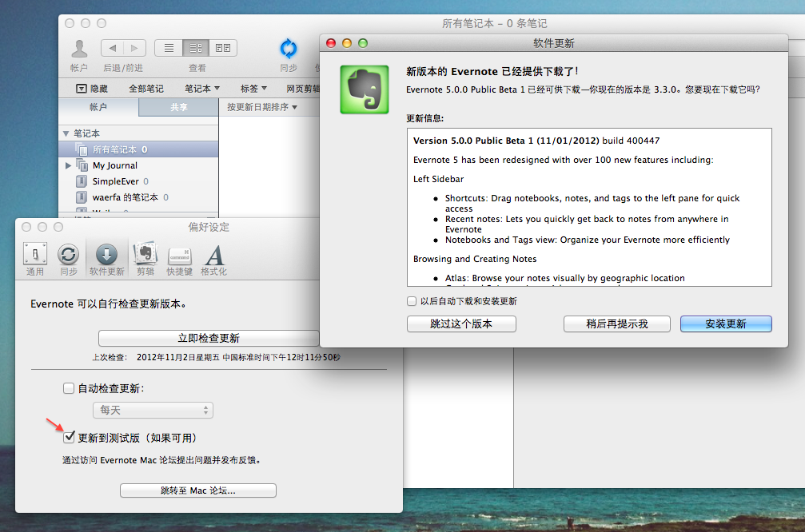The image size is (805, 532).
Task: Go back with the left arrow button
Action: click(113, 48)
